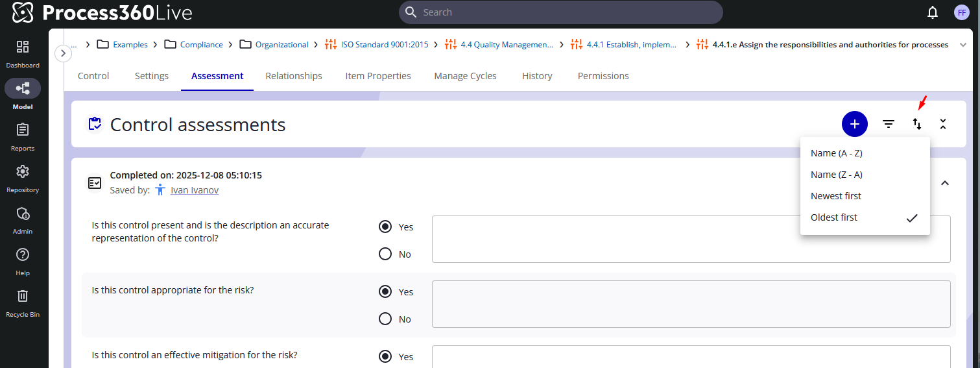Open breadcrumb overflow dropdown at far right
Screen dimensions: 980x368
tap(962, 45)
